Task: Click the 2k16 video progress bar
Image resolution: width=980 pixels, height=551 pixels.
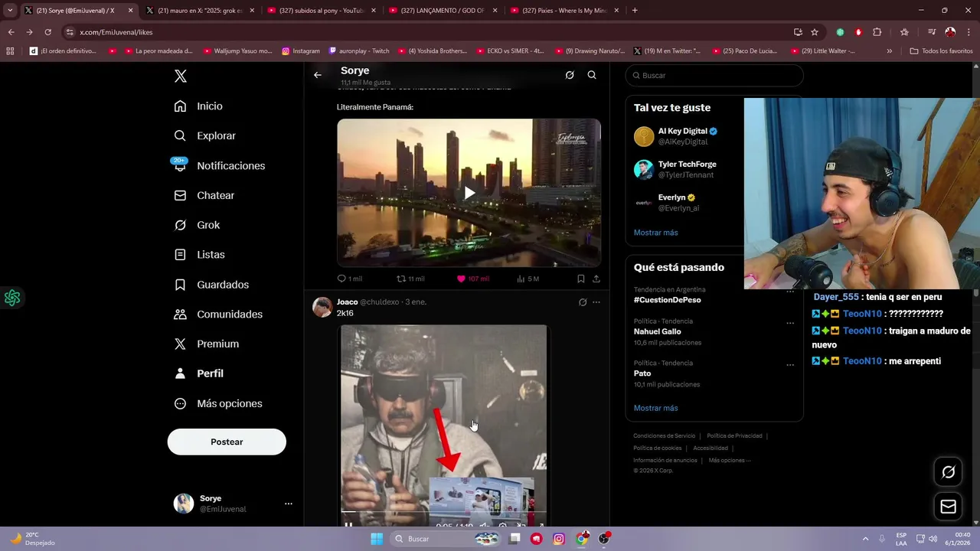Action: [443, 511]
